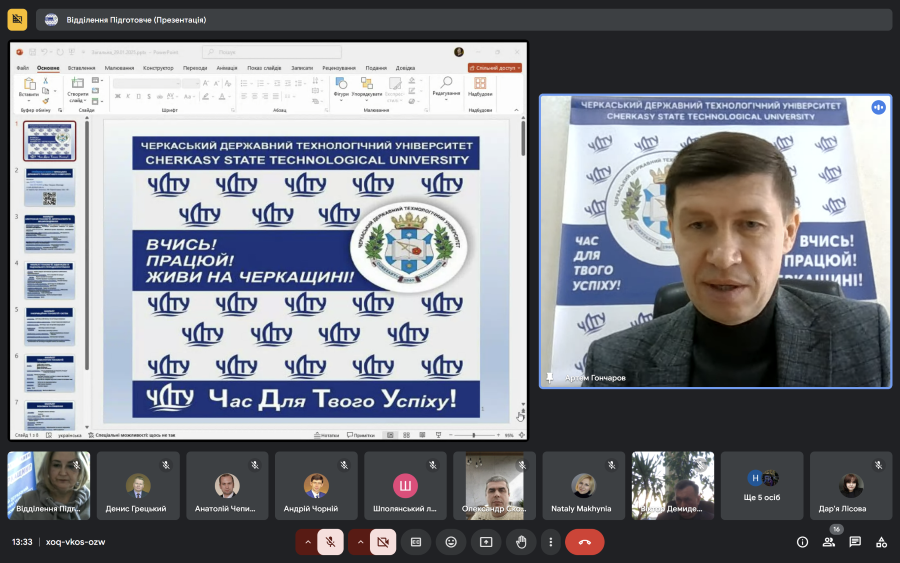Open the meeting details info icon
900x563 pixels.
click(802, 542)
